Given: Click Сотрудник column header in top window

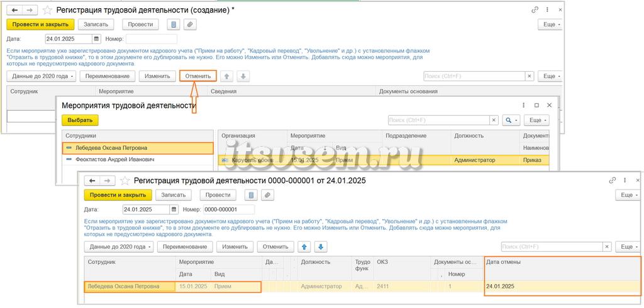Looking at the screenshot, I should (51, 91).
